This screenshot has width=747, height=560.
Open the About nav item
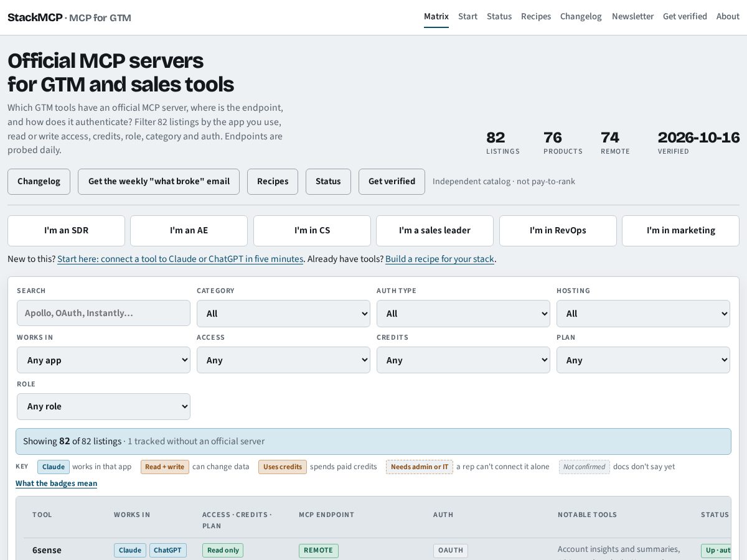point(728,17)
